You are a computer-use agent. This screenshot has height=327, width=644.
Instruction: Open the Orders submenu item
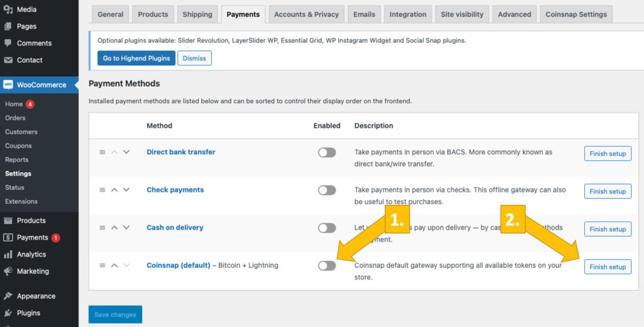click(x=15, y=118)
